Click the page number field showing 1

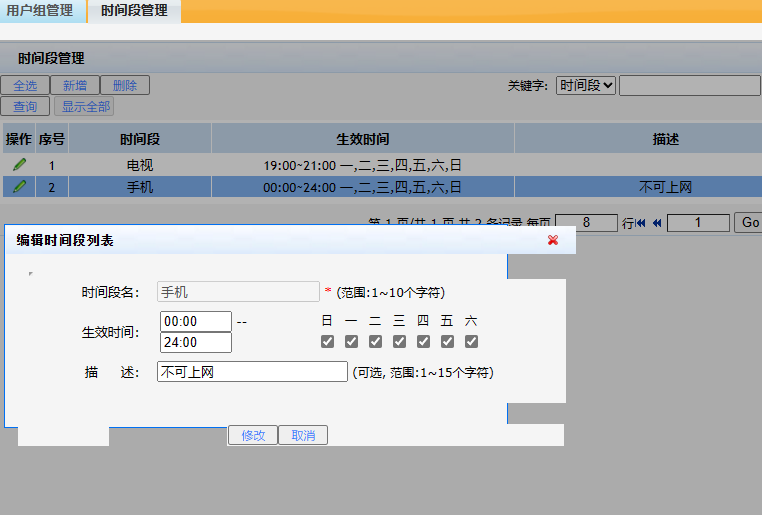point(698,223)
